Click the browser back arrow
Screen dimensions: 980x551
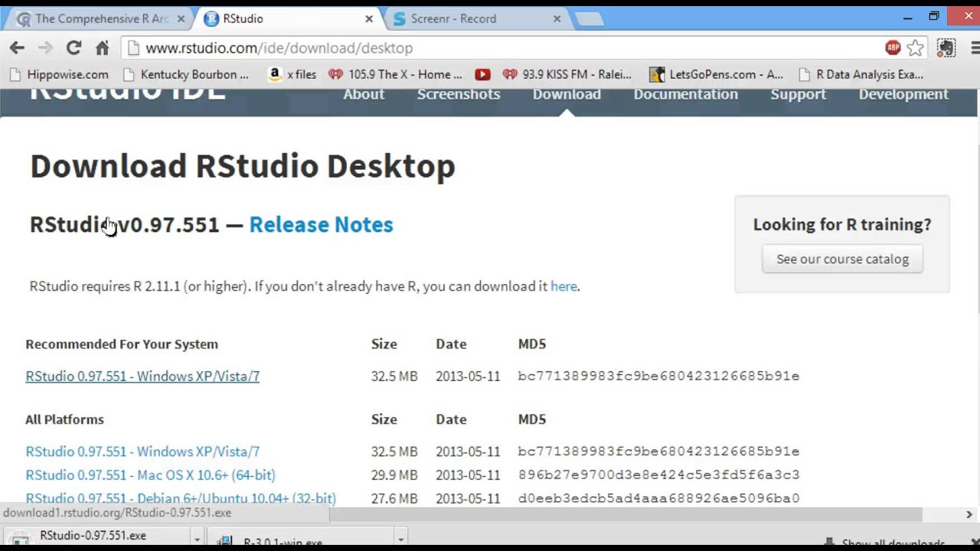click(17, 47)
